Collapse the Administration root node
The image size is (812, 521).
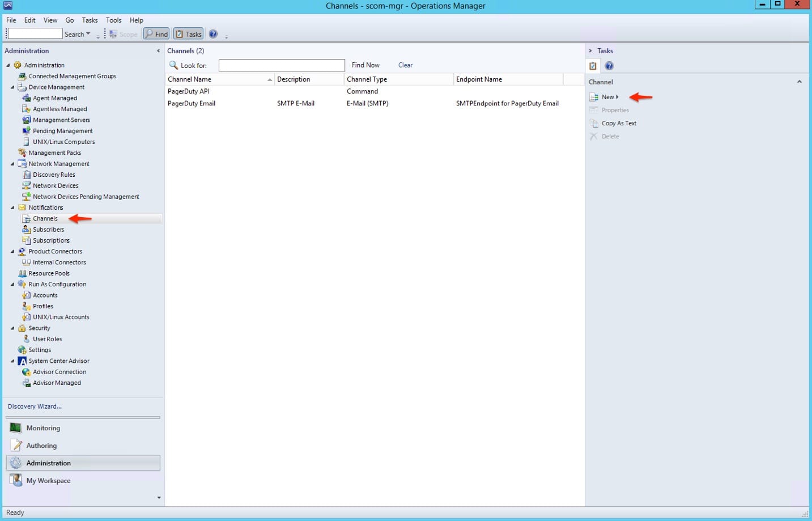pyautogui.click(x=8, y=65)
